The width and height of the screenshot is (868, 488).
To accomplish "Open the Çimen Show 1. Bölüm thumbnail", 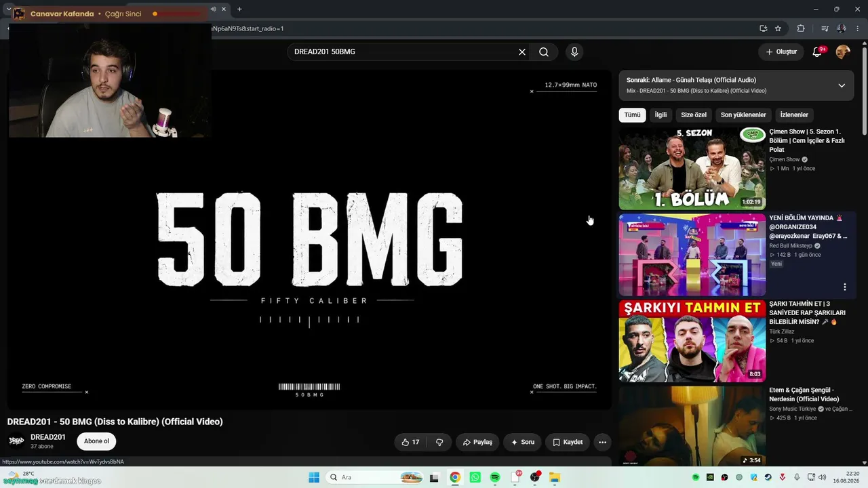I will click(692, 169).
